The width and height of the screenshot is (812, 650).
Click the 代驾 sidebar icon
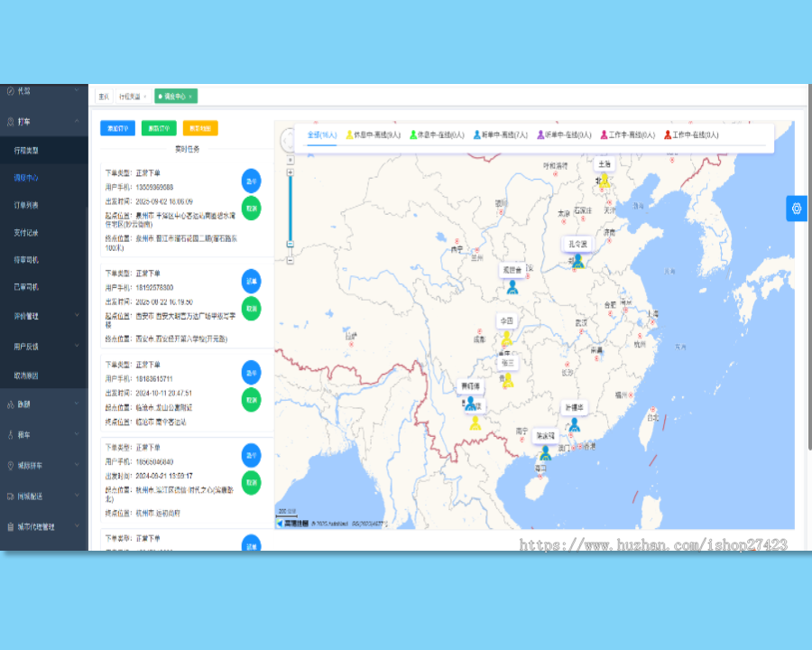pyautogui.click(x=10, y=91)
